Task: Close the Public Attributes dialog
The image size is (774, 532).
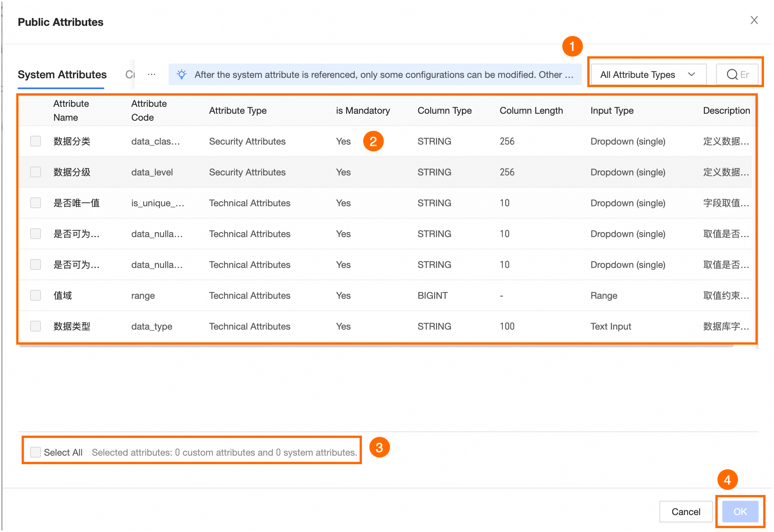Action: 754,20
